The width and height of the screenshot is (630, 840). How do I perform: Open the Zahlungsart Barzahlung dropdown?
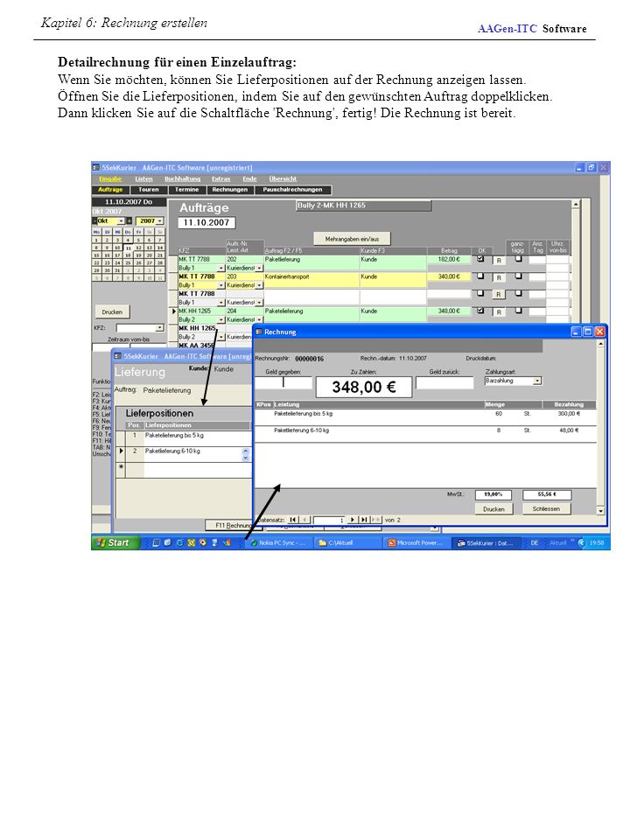tap(537, 381)
